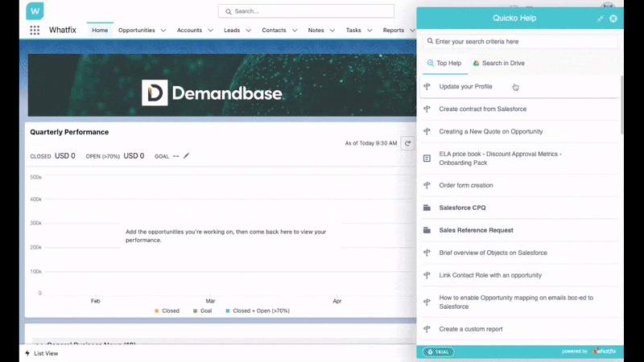Click the Closed orange legend swatch
The image size is (644, 362).
pyautogui.click(x=156, y=311)
